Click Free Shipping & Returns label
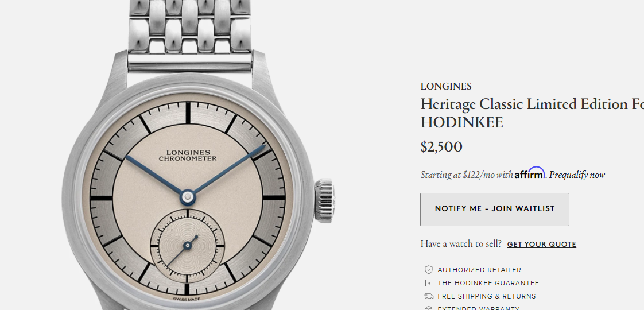The image size is (644, 310). (x=487, y=296)
